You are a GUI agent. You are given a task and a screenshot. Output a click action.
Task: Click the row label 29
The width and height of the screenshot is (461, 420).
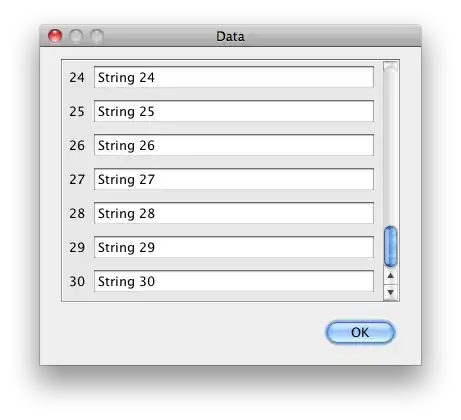pyautogui.click(x=77, y=247)
